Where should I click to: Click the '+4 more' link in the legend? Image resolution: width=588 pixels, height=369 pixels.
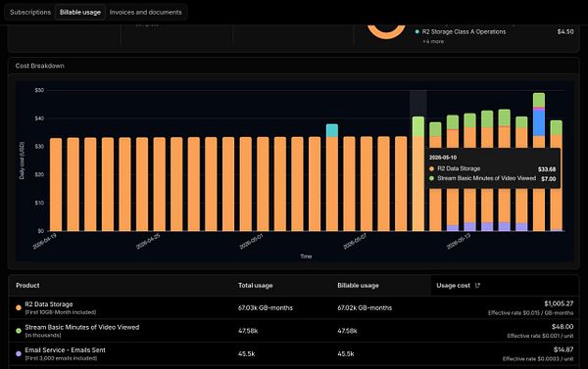433,41
